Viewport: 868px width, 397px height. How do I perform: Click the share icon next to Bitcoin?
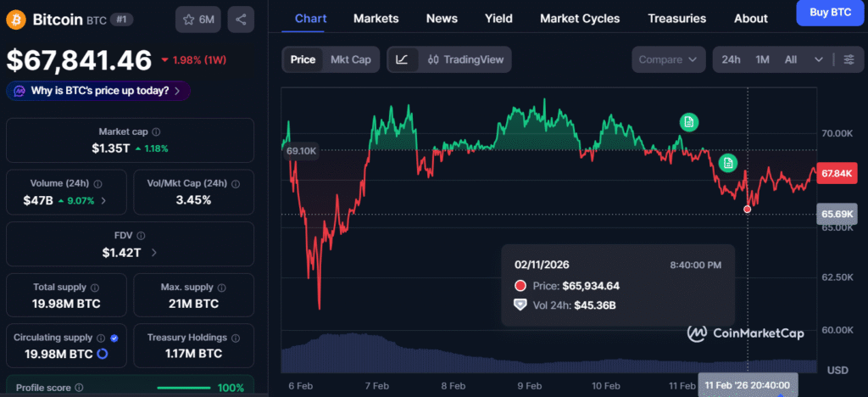[x=242, y=20]
